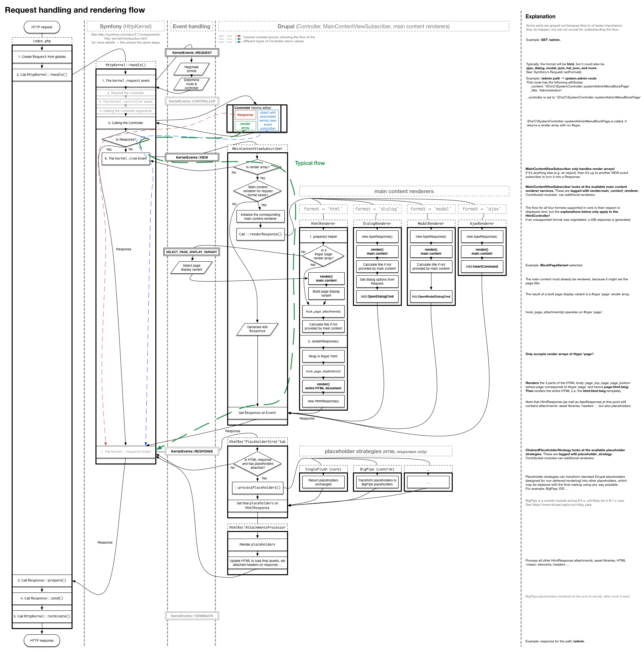
Task: Switch to the Symfony (HttpKernel) column
Action: 125,26
